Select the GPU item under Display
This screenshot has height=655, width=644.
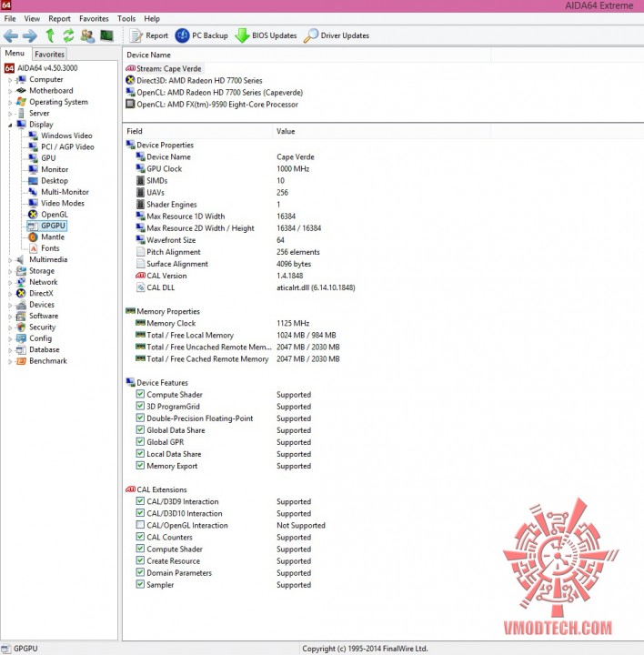(48, 158)
